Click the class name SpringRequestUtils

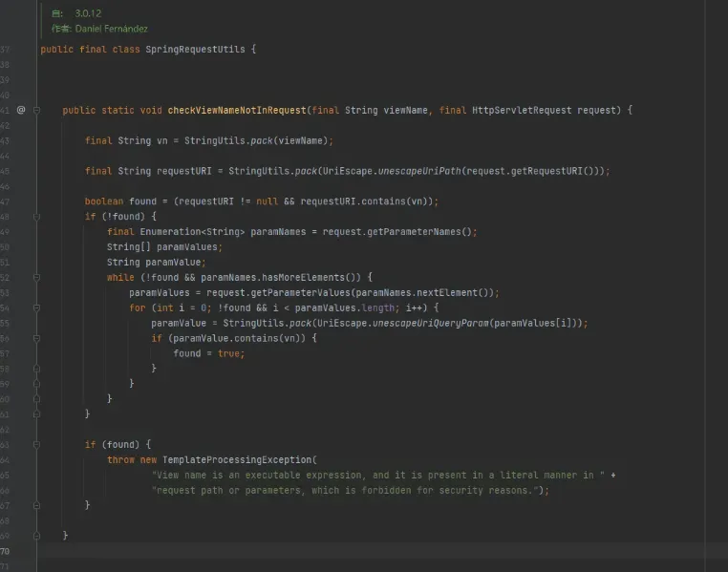195,49
